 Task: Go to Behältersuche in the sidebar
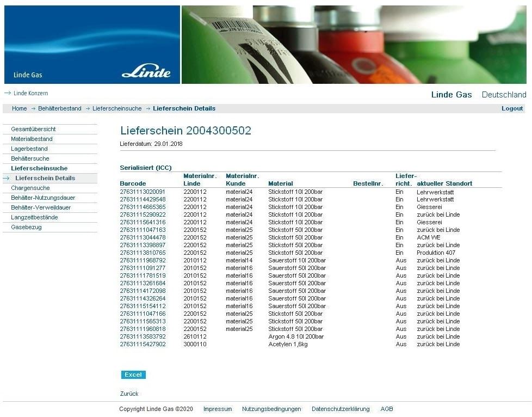coord(30,158)
